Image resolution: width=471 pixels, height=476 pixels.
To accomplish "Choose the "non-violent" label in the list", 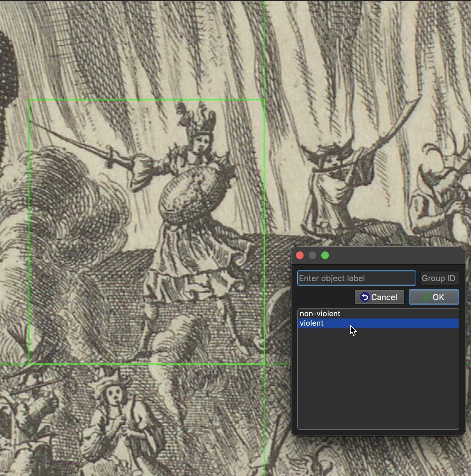I will [320, 314].
